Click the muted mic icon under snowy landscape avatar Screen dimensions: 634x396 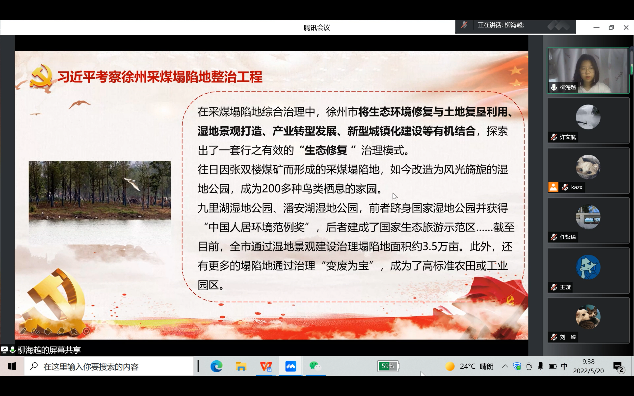[554, 137]
